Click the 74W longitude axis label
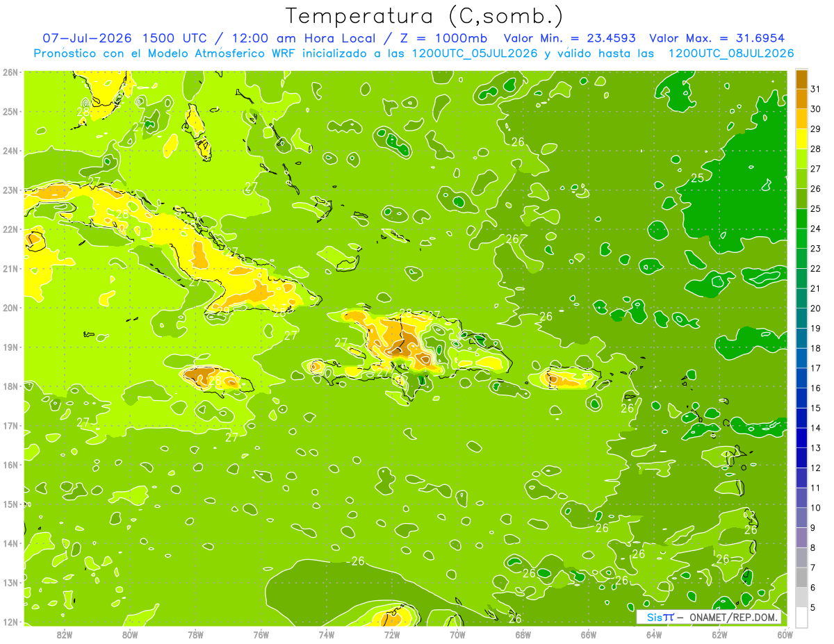Viewport: 834px width, 644px height. click(327, 635)
